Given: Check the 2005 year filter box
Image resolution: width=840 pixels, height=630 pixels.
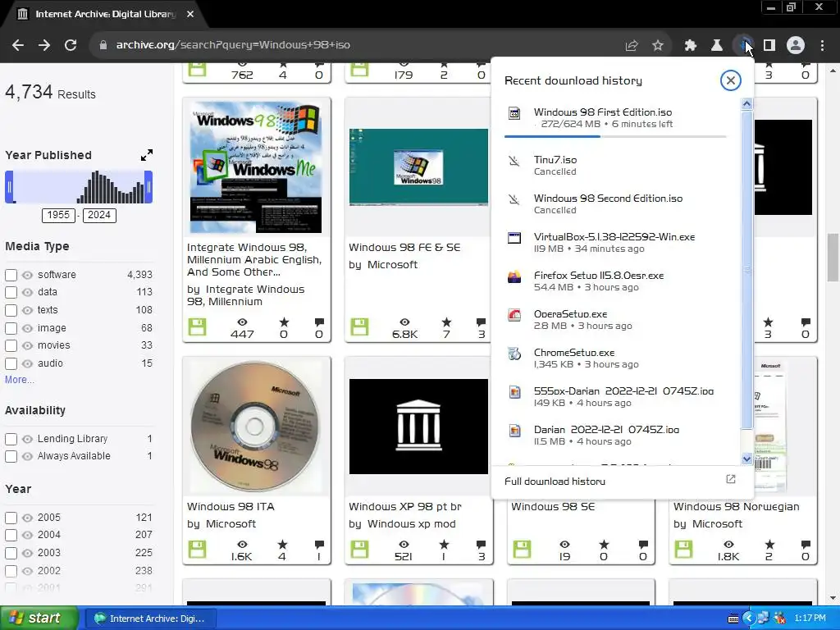Looking at the screenshot, I should pyautogui.click(x=11, y=518).
